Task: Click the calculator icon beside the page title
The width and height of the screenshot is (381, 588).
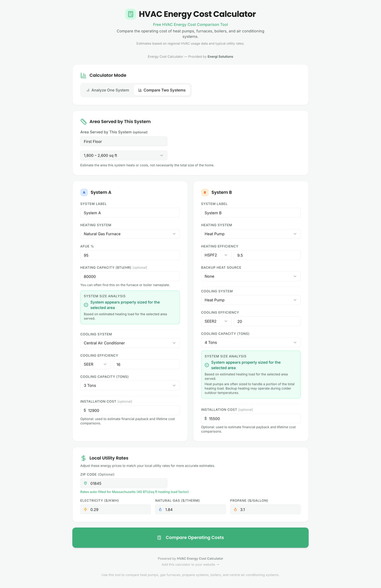Action: tap(130, 14)
